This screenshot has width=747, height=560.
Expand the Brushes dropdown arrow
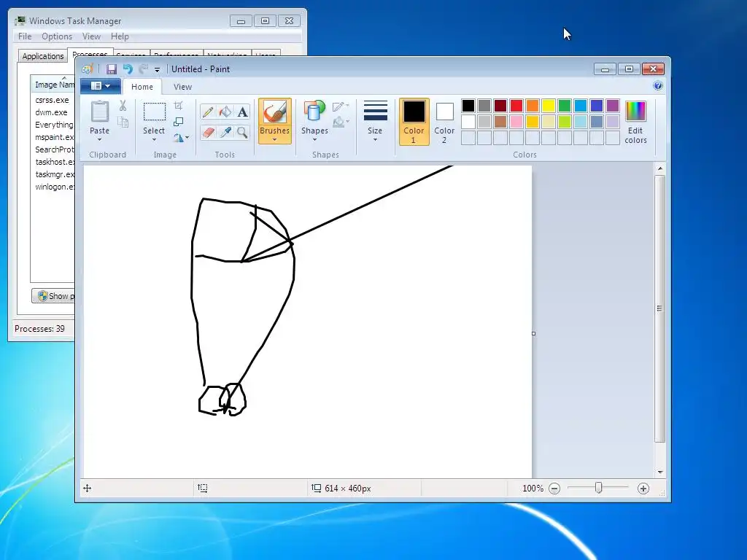[274, 139]
